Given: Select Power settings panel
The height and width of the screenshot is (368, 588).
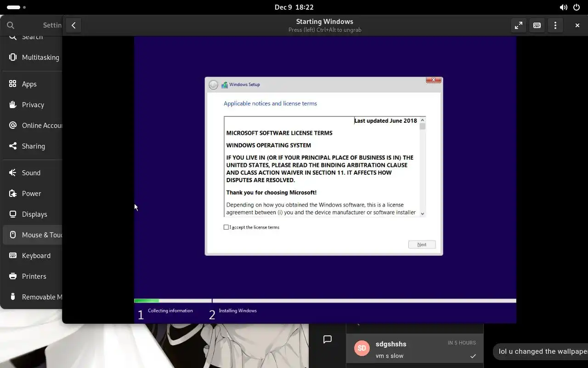Looking at the screenshot, I should click(x=32, y=194).
